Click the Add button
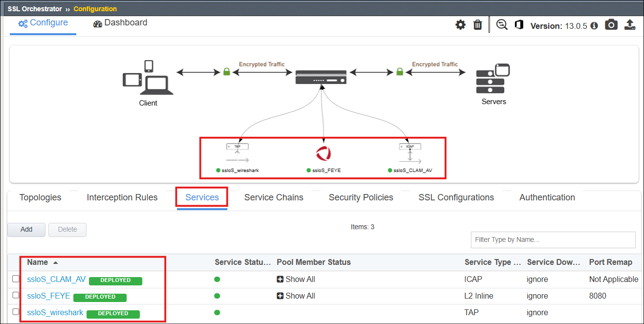The width and height of the screenshot is (644, 324). [26, 230]
